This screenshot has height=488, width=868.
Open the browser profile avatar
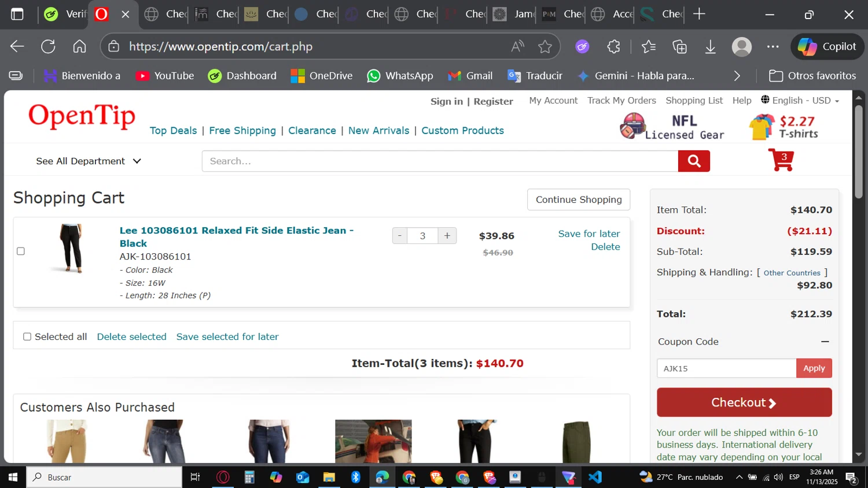(742, 46)
